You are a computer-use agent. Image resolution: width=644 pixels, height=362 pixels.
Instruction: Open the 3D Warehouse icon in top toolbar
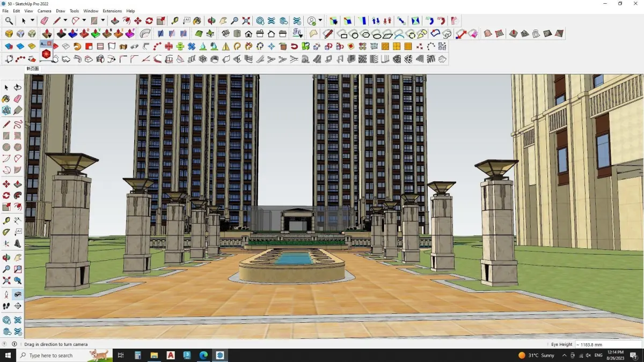pos(260,20)
